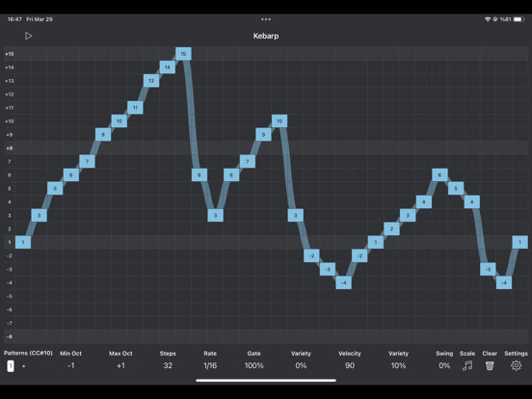Tap the Kebarp title
Screen dimensions: 532x399
(x=266, y=36)
